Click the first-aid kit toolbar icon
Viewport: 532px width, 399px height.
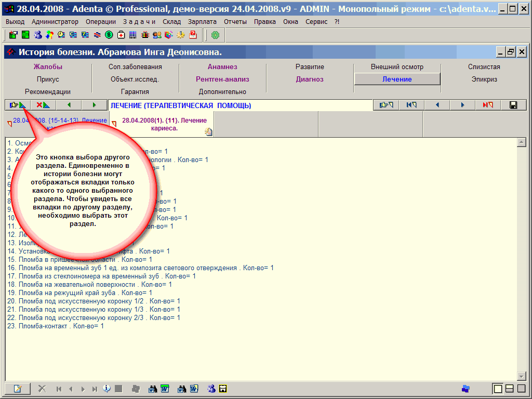click(121, 35)
